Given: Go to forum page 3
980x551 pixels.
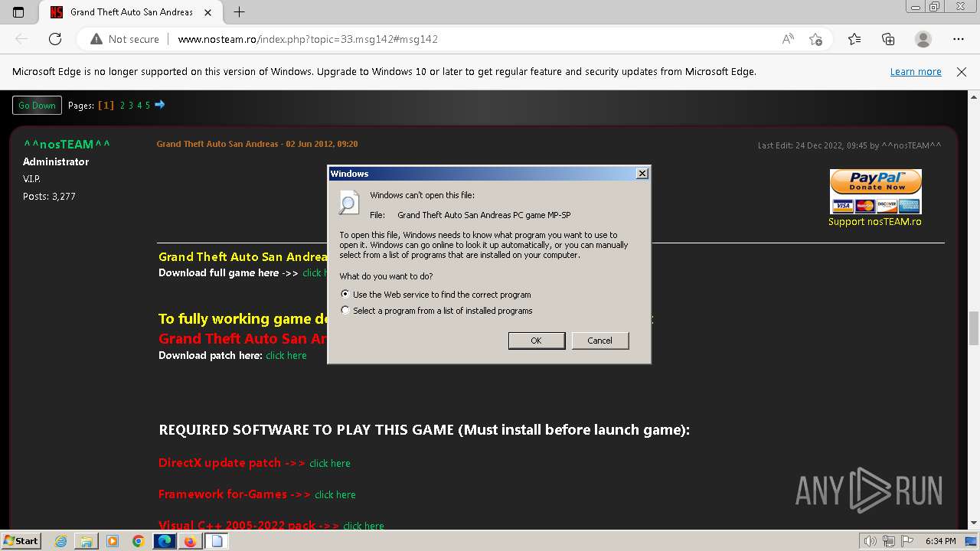Looking at the screenshot, I should (131, 105).
